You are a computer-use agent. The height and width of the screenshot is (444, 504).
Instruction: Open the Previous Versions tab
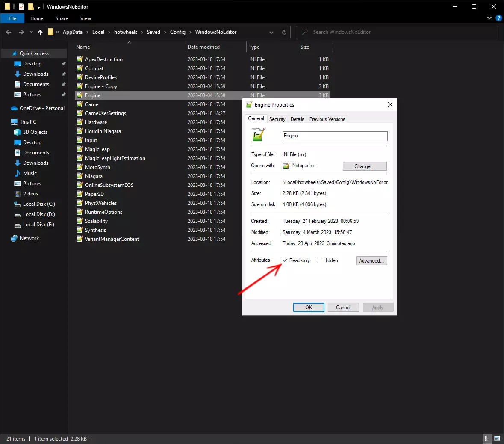327,119
